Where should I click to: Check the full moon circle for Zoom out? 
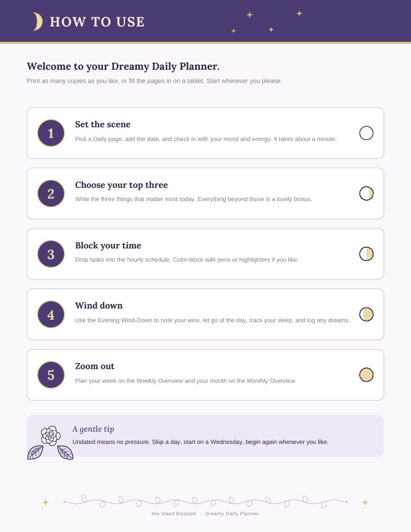point(366,375)
